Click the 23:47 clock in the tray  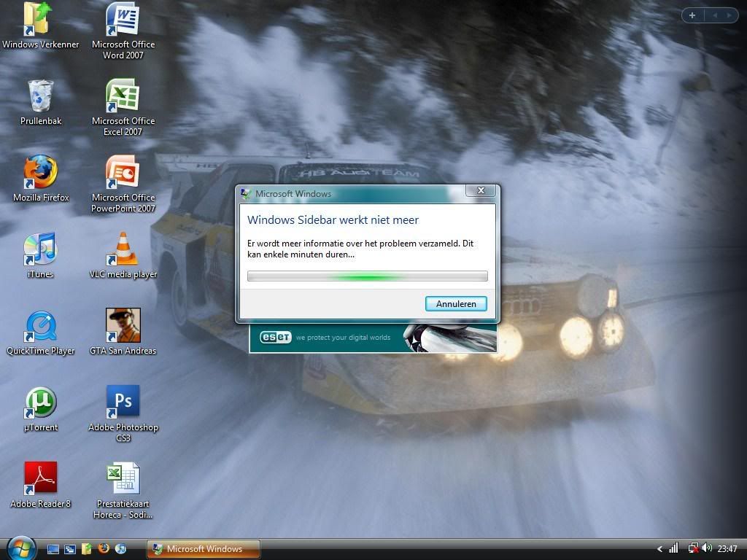727,549
